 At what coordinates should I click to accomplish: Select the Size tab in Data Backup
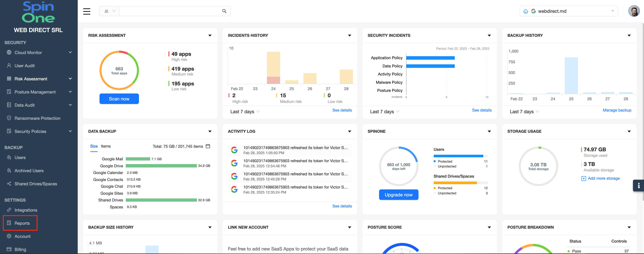(94, 146)
